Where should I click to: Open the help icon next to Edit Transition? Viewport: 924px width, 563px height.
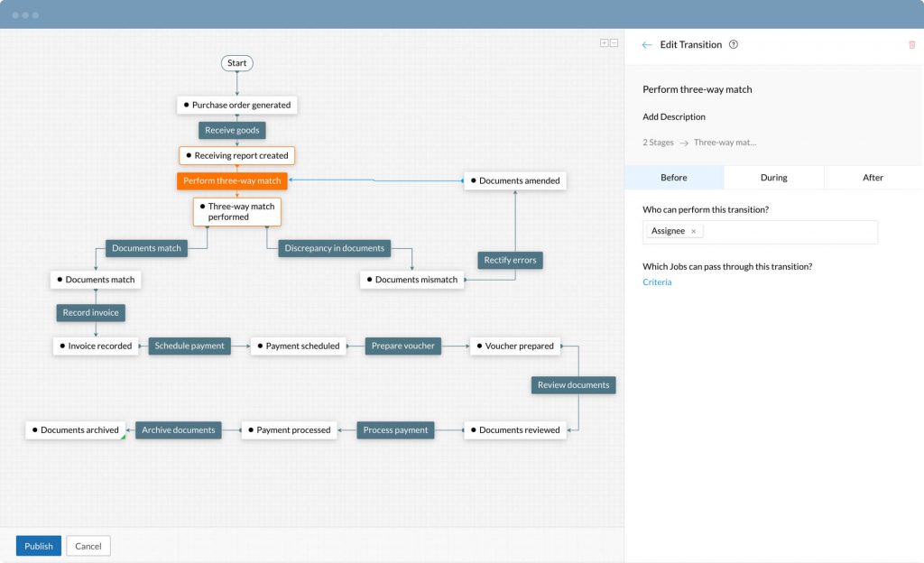733,44
